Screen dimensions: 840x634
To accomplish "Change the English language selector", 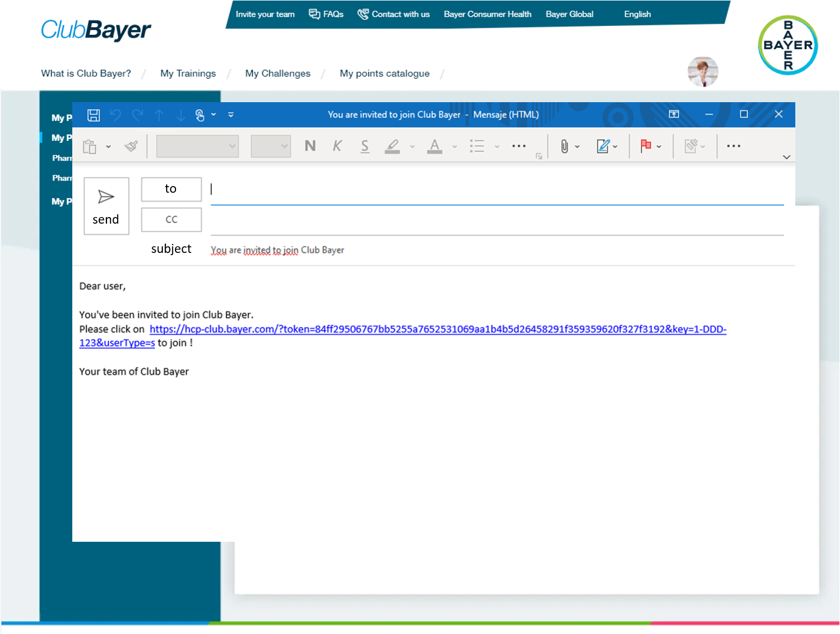I will 637,14.
